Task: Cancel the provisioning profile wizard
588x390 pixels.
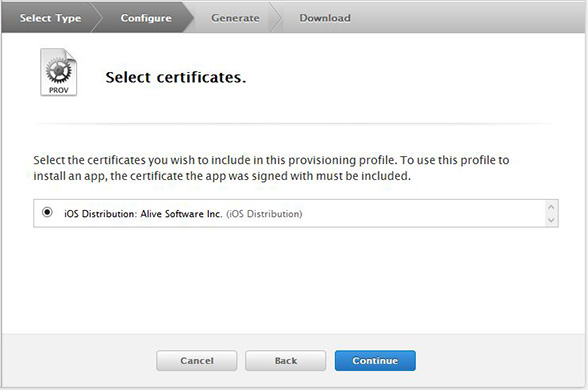Action: tap(196, 360)
